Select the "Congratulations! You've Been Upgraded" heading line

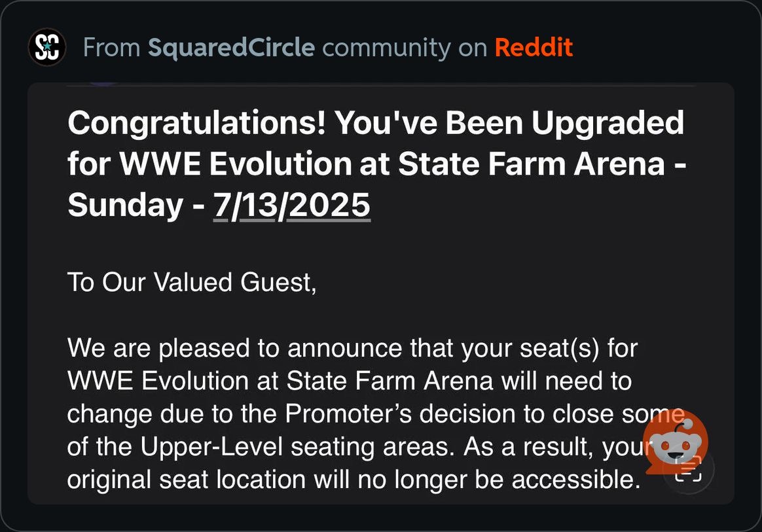[376, 122]
